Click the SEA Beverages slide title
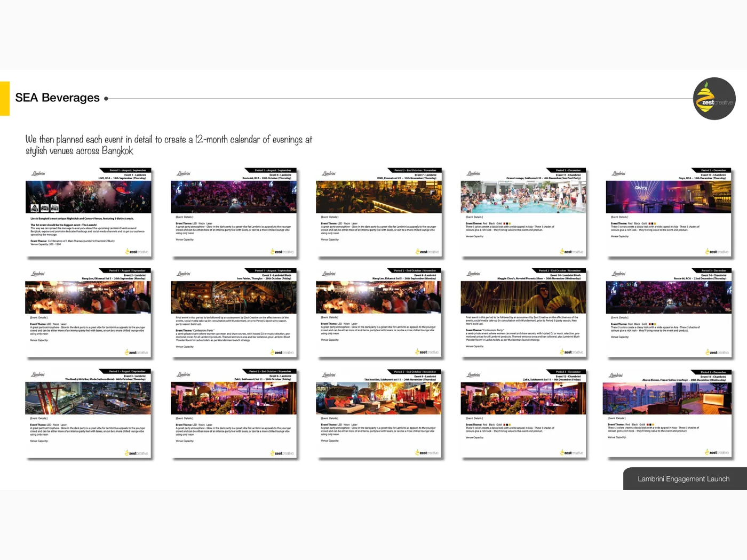 [x=57, y=98]
